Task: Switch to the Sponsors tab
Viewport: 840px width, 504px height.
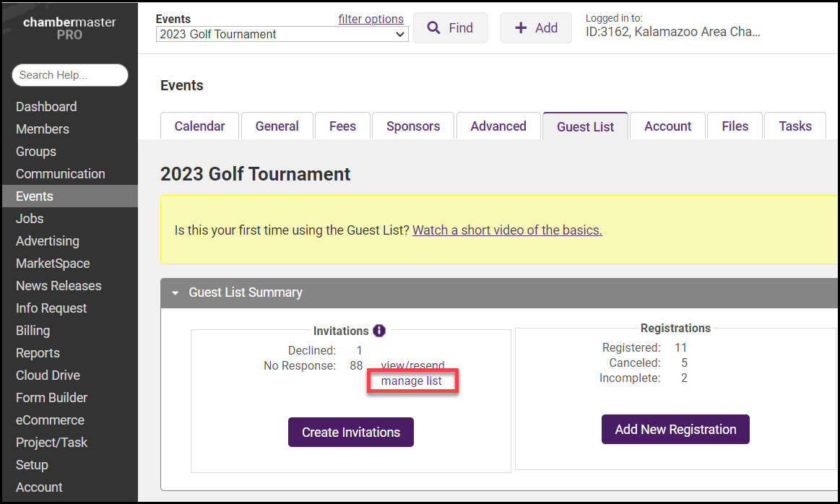Action: click(x=413, y=126)
